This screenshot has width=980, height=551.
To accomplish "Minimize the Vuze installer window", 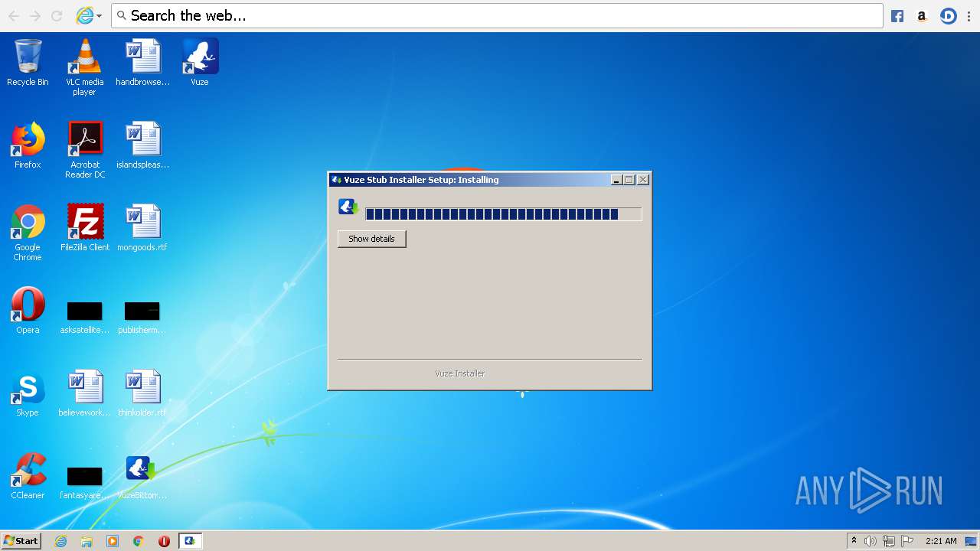I will pyautogui.click(x=616, y=180).
